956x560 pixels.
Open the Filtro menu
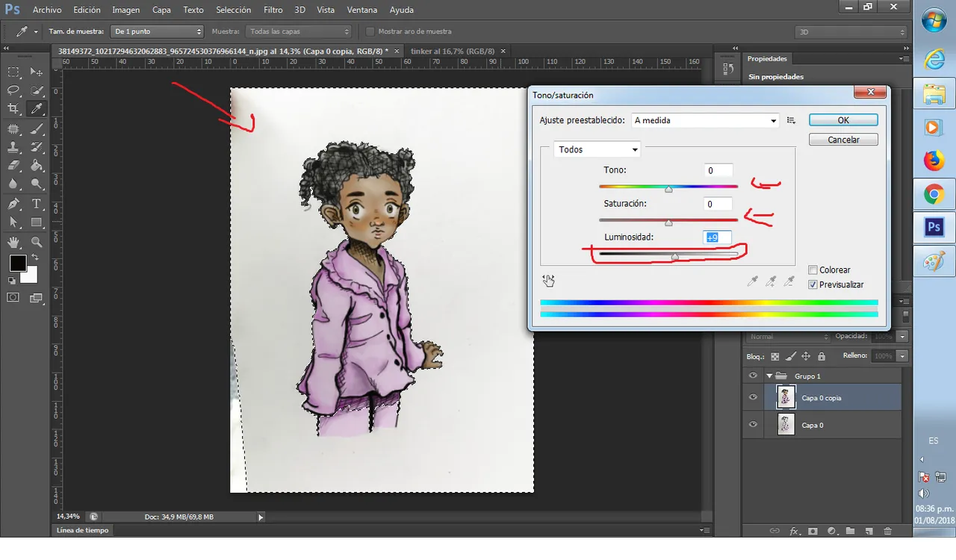click(273, 10)
